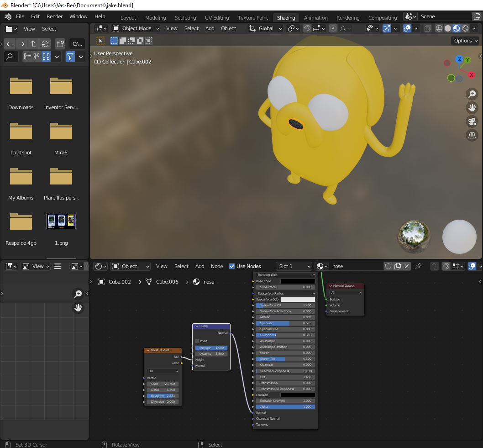483x448 pixels.
Task: Switch between perspective and orthographic view
Action: (x=472, y=135)
